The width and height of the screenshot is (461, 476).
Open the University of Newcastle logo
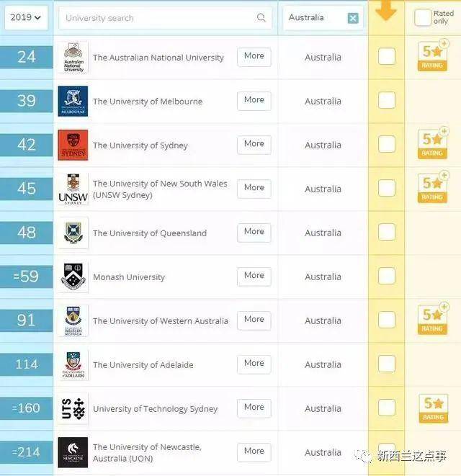tap(73, 452)
